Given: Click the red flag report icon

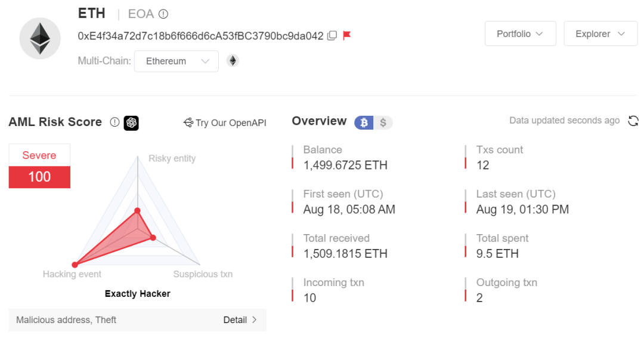Looking at the screenshot, I should [x=347, y=35].
